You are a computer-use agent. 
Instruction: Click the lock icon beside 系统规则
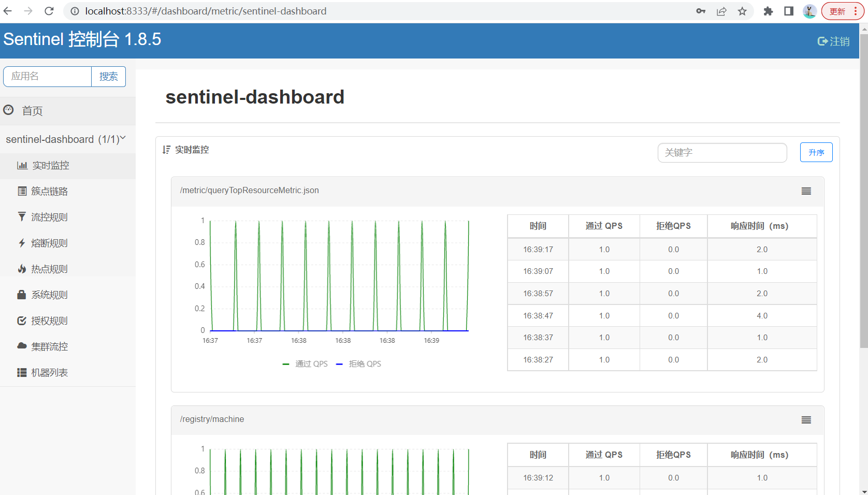(x=22, y=294)
